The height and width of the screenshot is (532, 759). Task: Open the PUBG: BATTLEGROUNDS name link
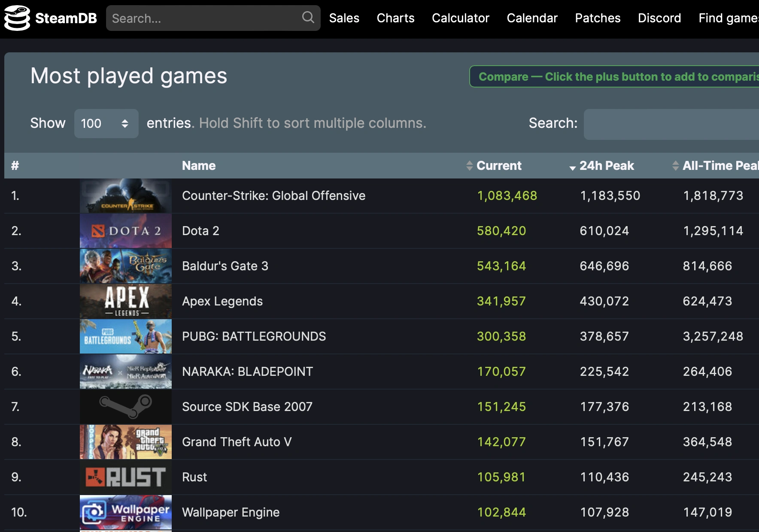tap(254, 336)
